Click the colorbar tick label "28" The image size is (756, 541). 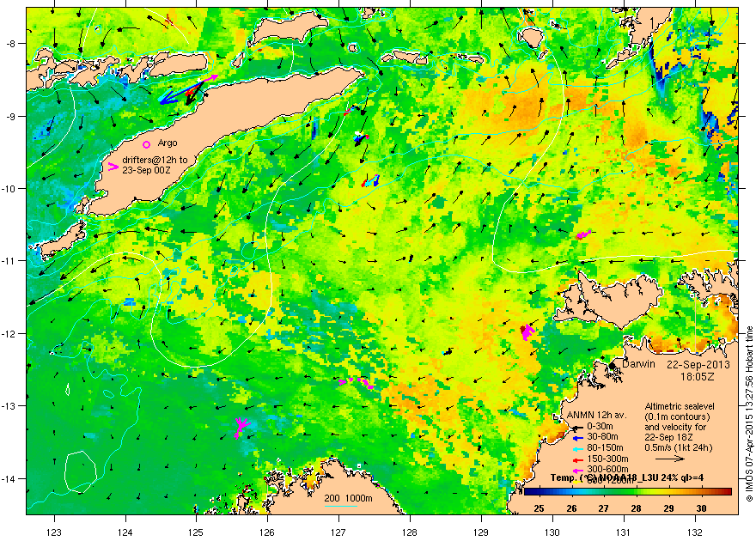pos(637,508)
